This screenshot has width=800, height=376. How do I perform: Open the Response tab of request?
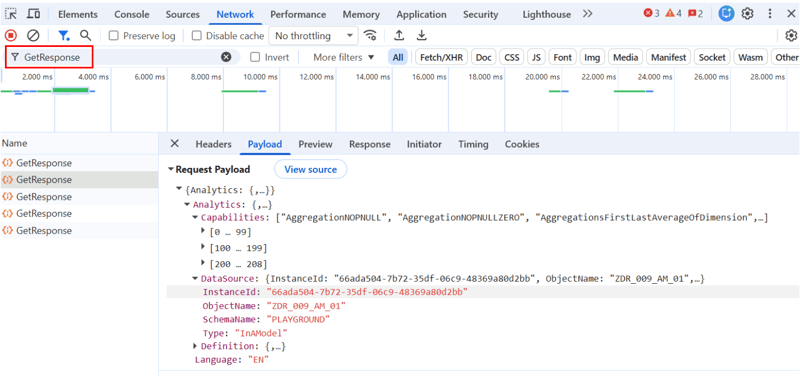point(369,144)
